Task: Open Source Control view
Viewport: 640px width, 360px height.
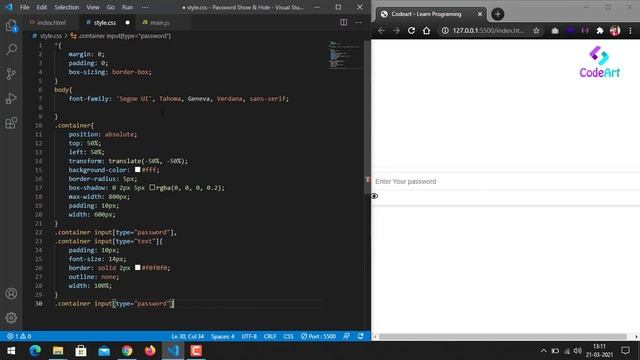Action: coord(11,74)
